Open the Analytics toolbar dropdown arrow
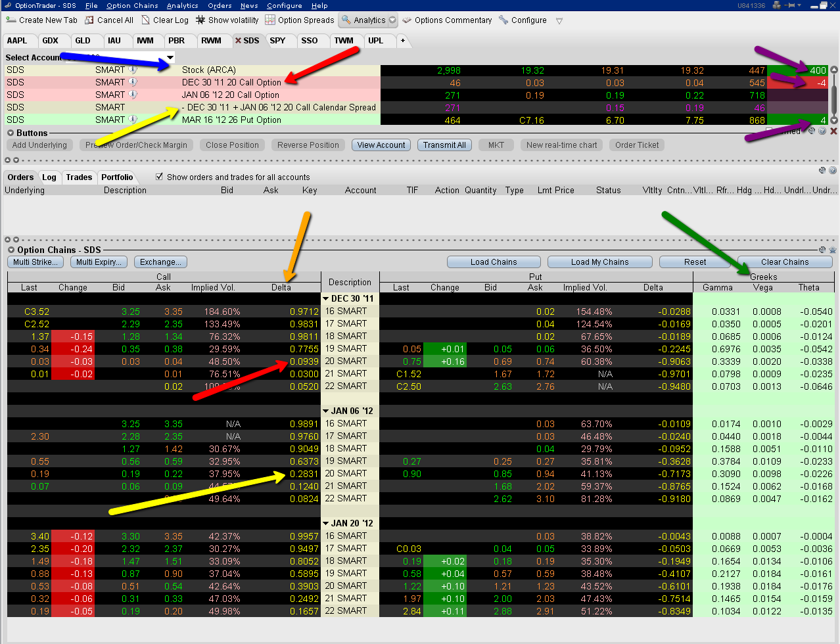 click(x=392, y=20)
